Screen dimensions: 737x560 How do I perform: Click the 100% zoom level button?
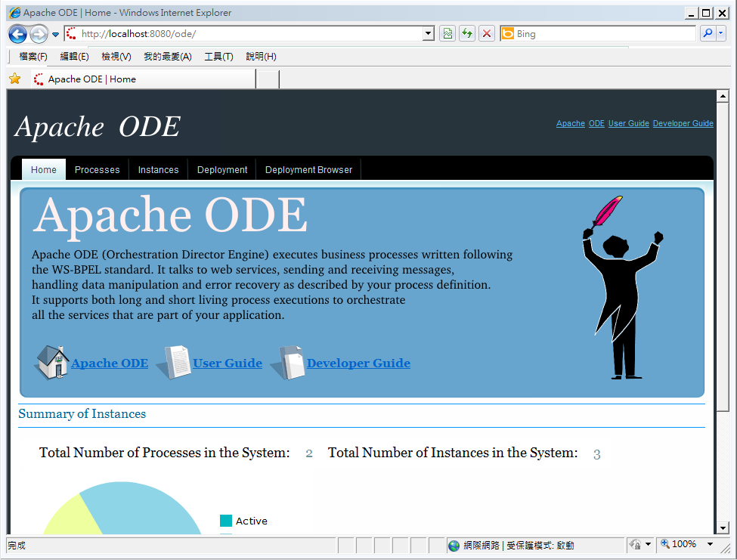(x=679, y=544)
